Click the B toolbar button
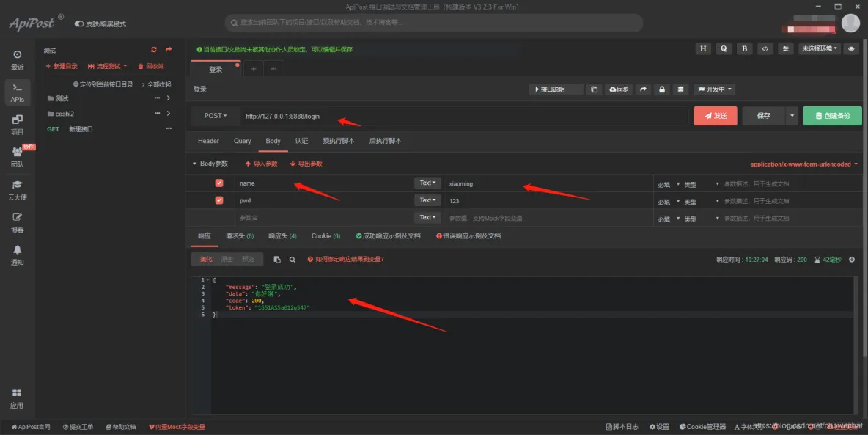The image size is (868, 435). pyautogui.click(x=745, y=48)
